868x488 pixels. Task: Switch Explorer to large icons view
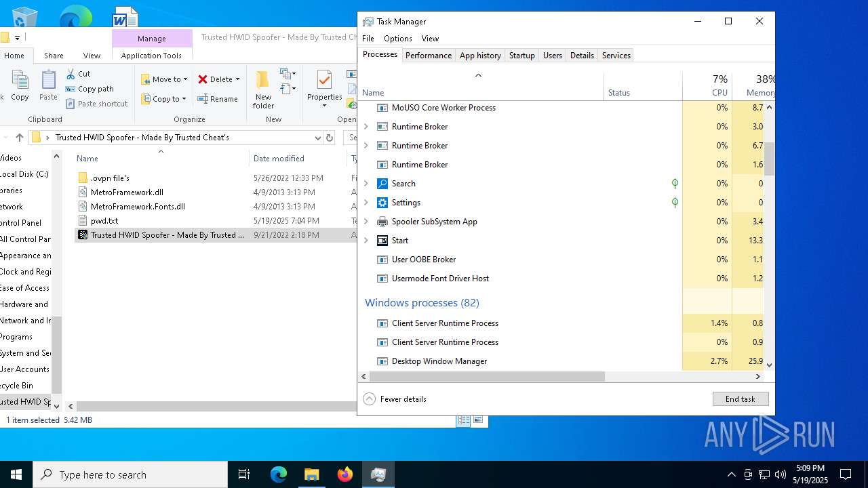478,420
